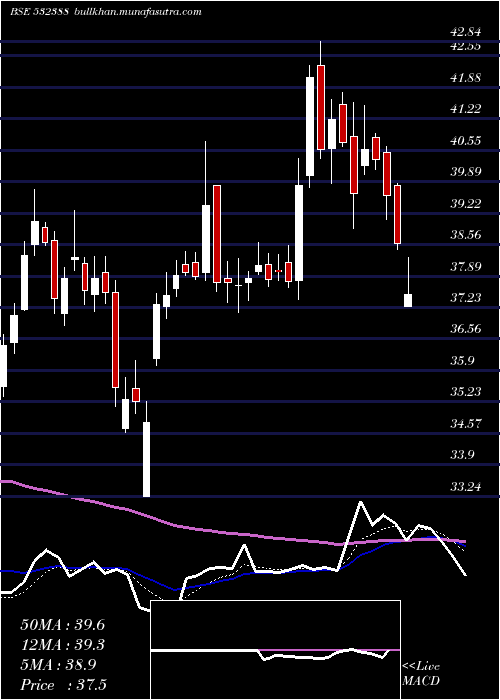The width and height of the screenshot is (500, 700).
Task: Click the 36.56 price label
Action: coord(466,329)
